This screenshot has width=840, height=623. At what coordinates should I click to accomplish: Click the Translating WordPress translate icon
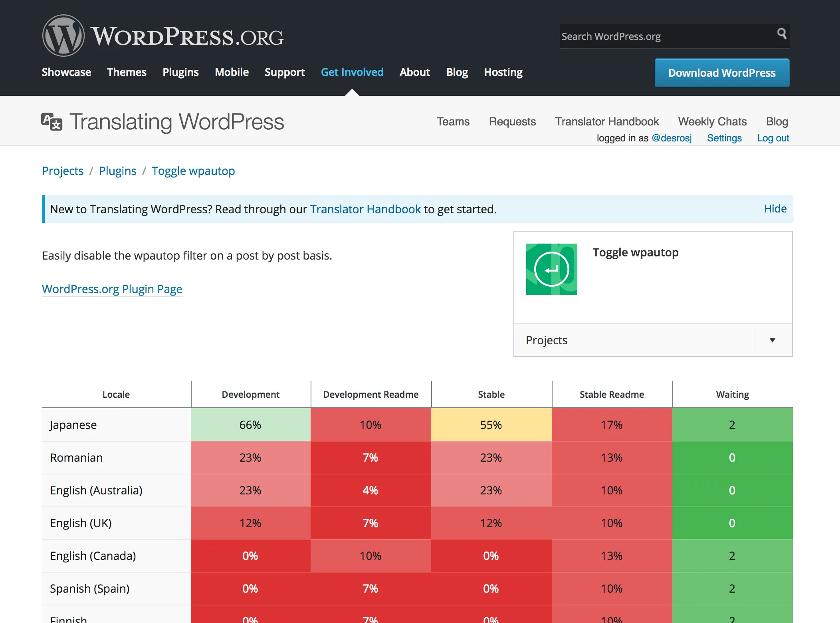point(52,121)
